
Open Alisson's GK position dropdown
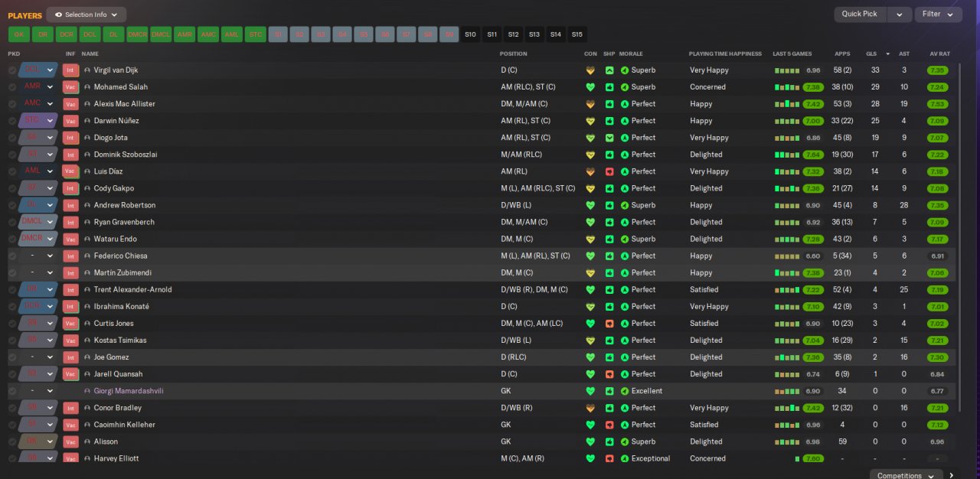click(38, 442)
